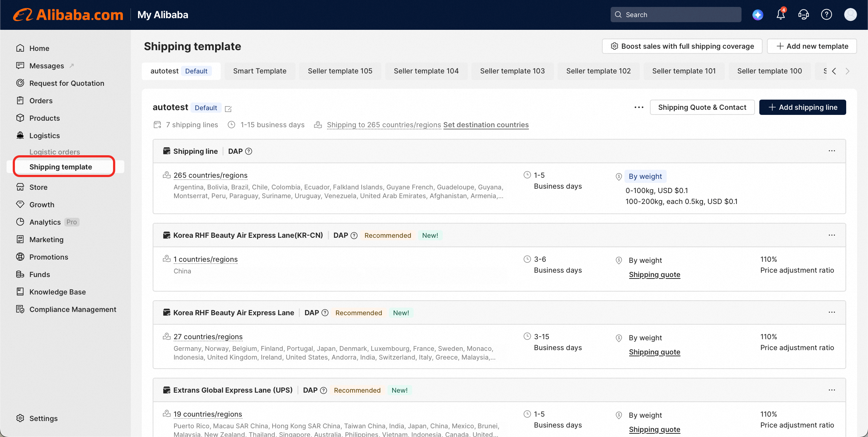This screenshot has height=437, width=868.
Task: Click the By weight tag on first line
Action: pos(645,176)
